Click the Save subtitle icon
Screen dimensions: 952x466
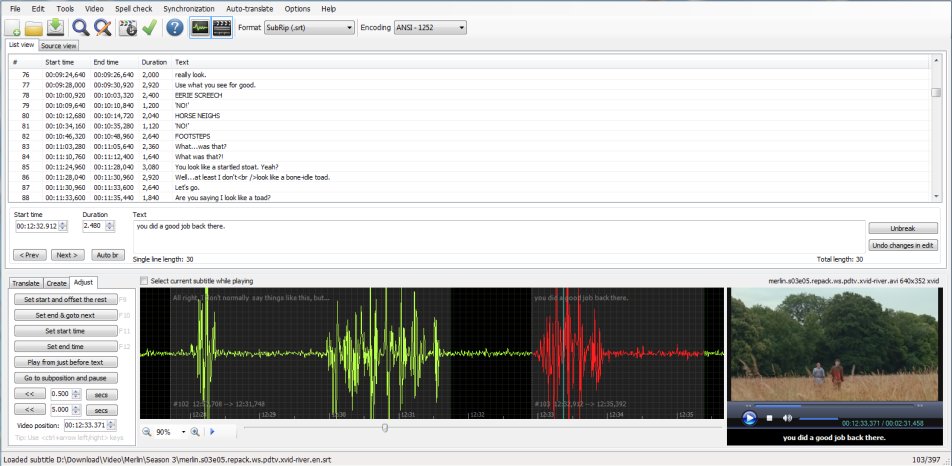pos(56,28)
